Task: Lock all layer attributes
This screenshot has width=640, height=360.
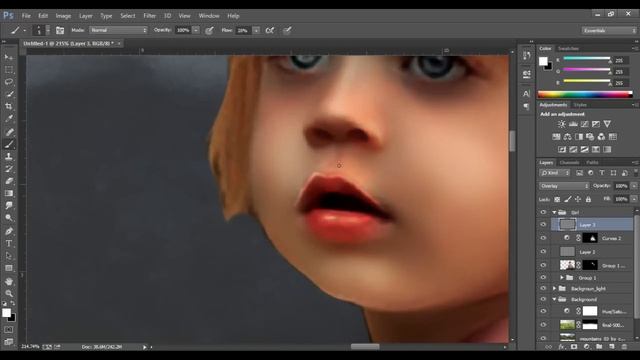Action: pos(588,199)
